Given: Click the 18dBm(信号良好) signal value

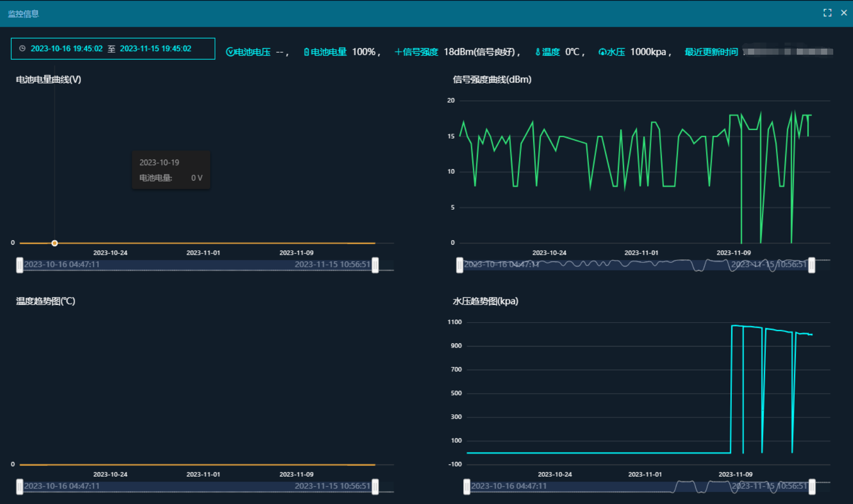Looking at the screenshot, I should 479,52.
